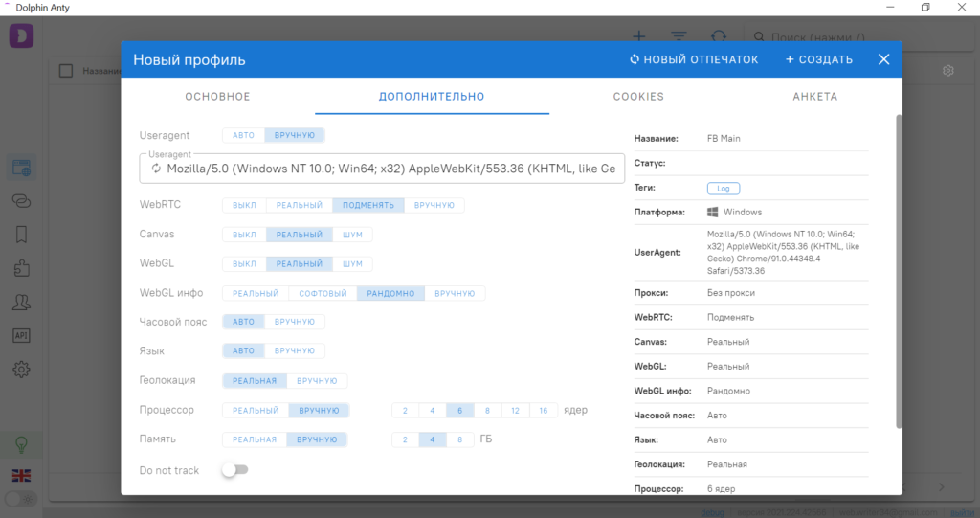The height and width of the screenshot is (518, 980).
Task: Choose 8 ГБ memory
Action: (460, 439)
